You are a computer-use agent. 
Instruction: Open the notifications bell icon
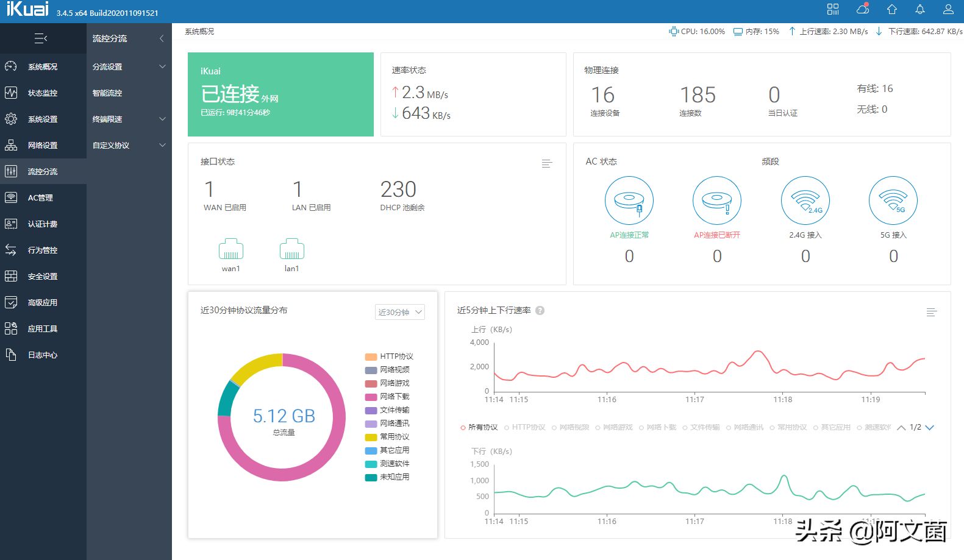[920, 9]
